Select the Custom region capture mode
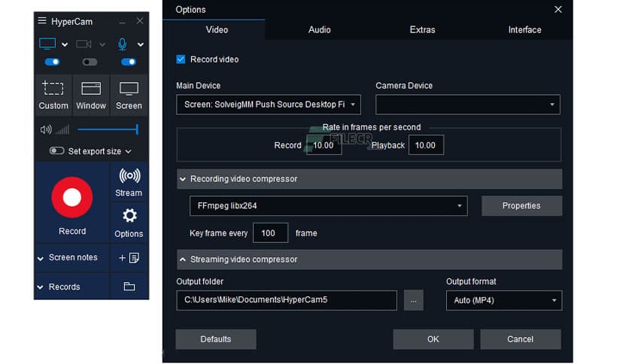This screenshot has width=629, height=364. pyautogui.click(x=53, y=96)
